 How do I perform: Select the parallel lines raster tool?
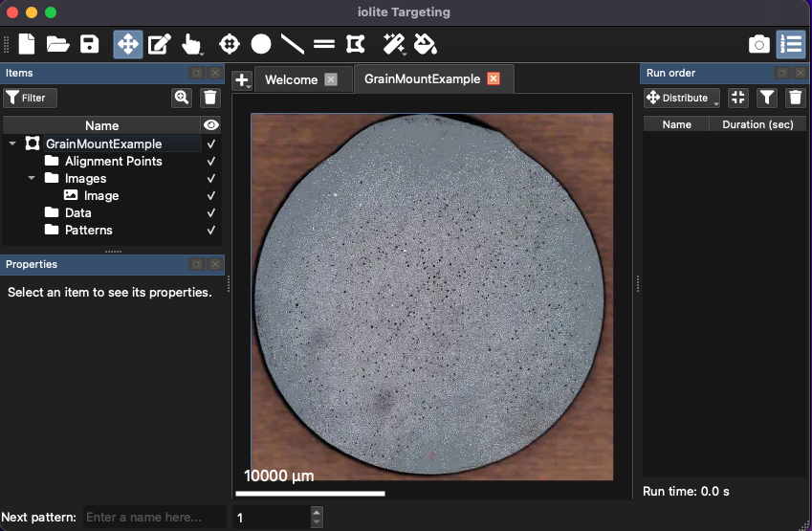click(x=324, y=44)
